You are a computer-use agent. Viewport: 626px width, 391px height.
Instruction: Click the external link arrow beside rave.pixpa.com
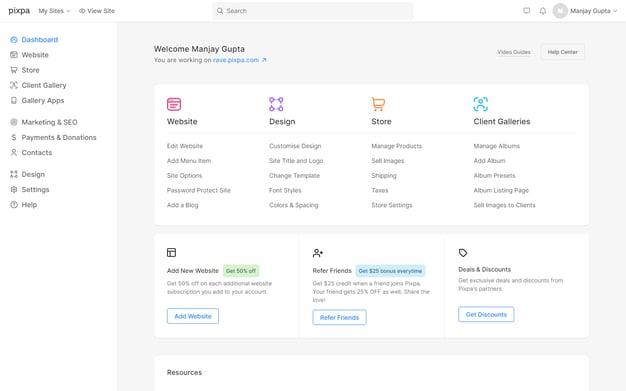[x=264, y=60]
